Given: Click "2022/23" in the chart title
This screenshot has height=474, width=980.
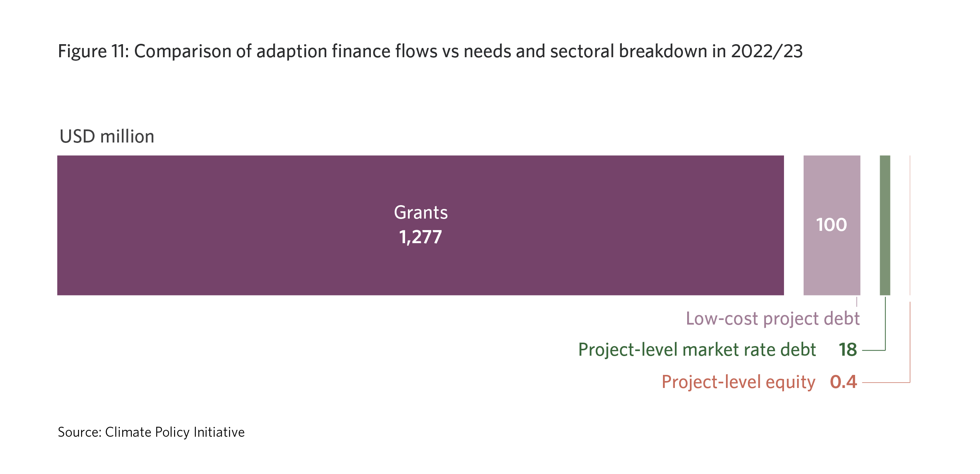Looking at the screenshot, I should tap(767, 51).
